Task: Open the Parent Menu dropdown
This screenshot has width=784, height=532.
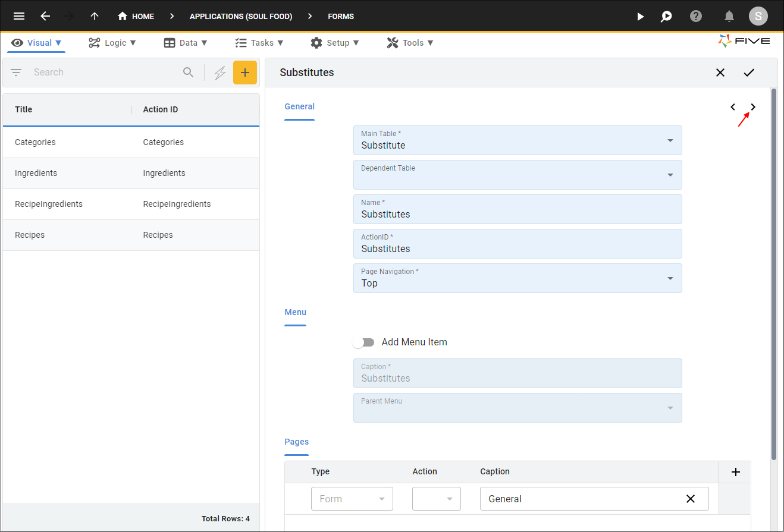Action: [x=518, y=408]
